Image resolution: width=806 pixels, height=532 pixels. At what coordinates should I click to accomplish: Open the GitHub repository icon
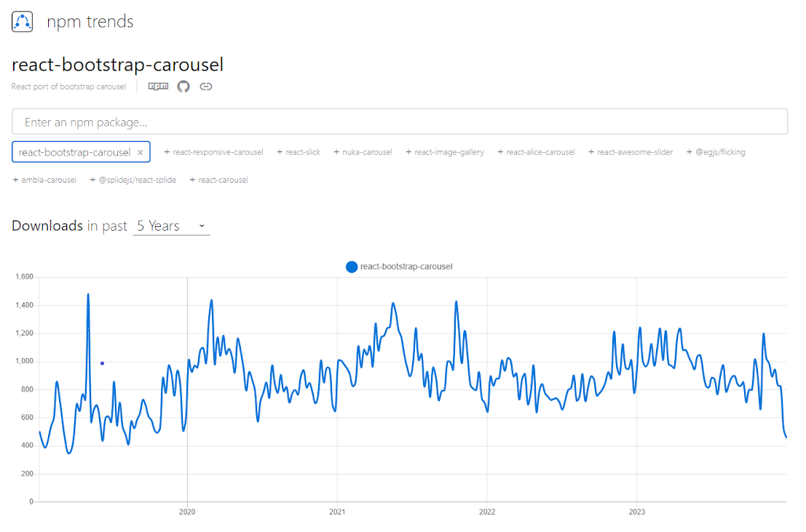[x=183, y=86]
